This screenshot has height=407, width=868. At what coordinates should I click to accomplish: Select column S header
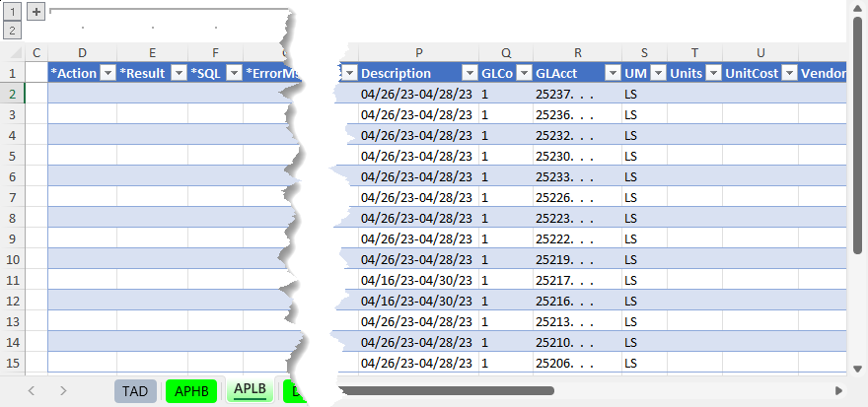click(644, 53)
